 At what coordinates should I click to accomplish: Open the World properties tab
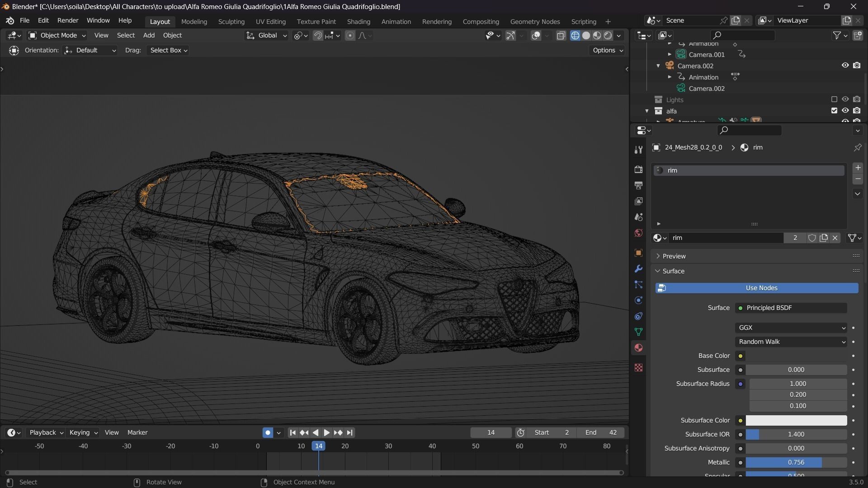click(x=638, y=233)
